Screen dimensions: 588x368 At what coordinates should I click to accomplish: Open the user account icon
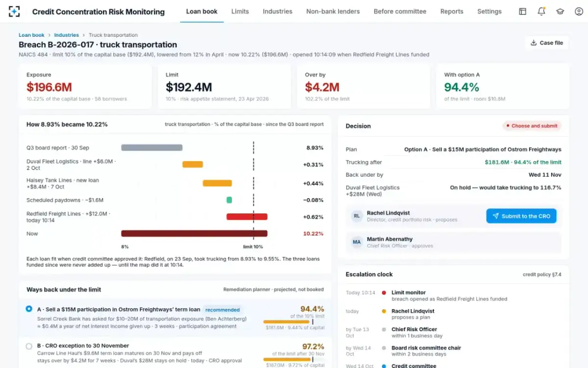579,11
